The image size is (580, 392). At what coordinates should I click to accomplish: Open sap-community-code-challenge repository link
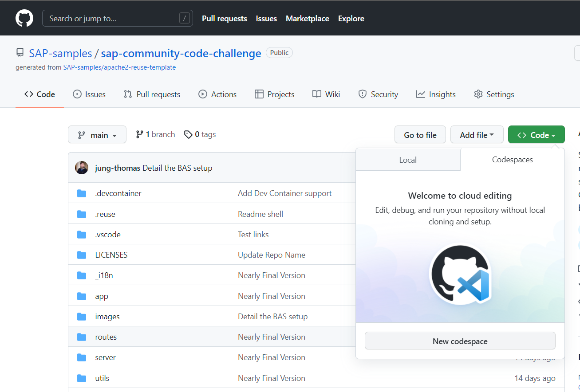[x=181, y=54]
